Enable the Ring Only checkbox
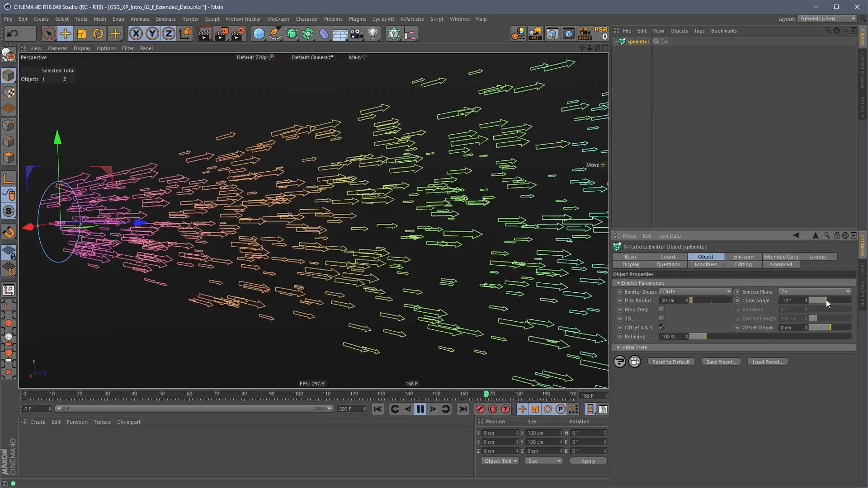This screenshot has height=488, width=868. coord(661,309)
